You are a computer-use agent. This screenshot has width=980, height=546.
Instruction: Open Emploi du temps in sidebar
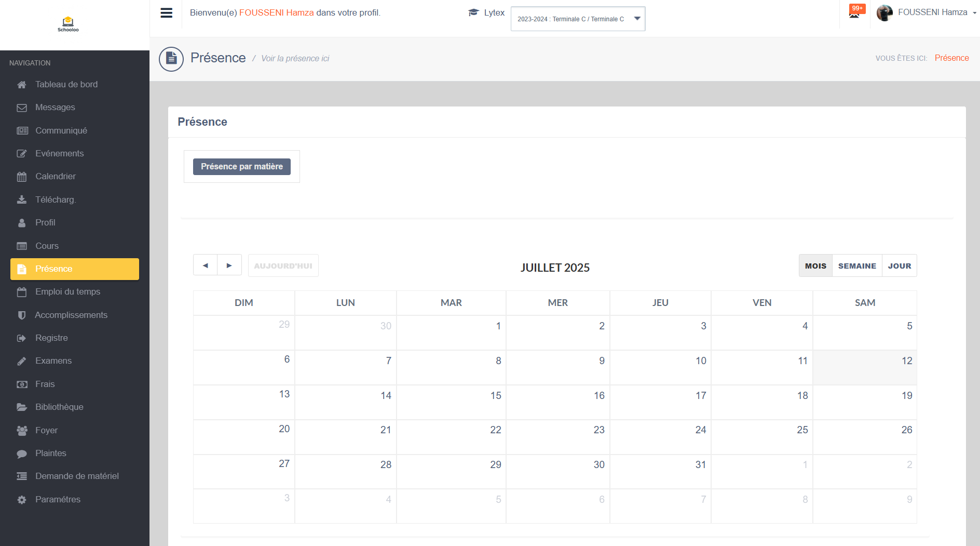tap(67, 292)
